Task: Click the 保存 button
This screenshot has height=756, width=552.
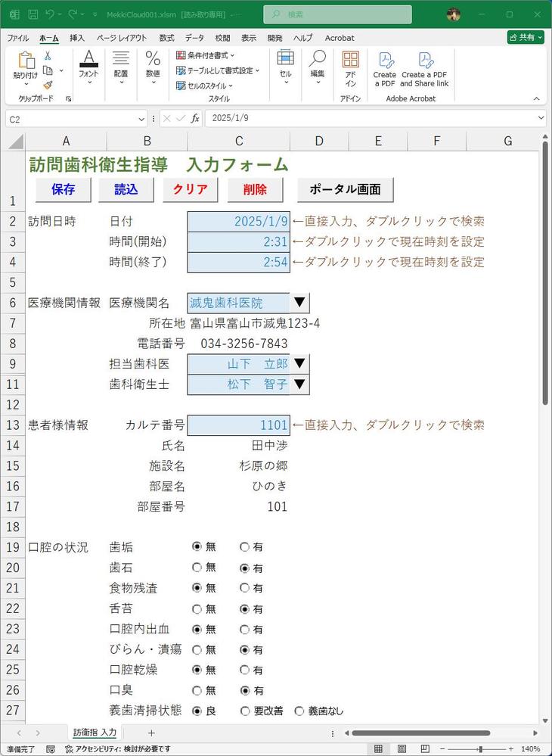Action: coord(63,189)
